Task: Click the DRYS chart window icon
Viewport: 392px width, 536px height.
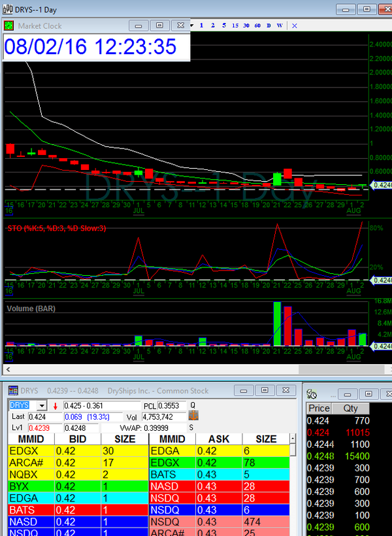Action: [x=7, y=8]
